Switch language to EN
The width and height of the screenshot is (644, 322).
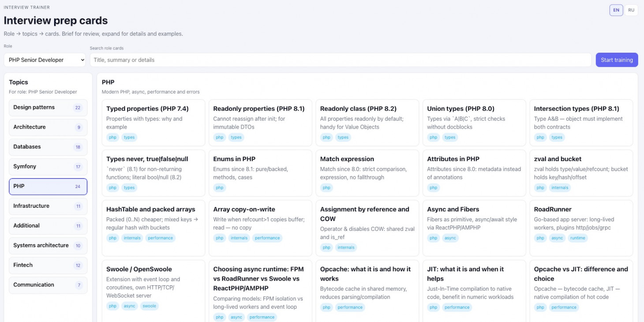click(616, 10)
